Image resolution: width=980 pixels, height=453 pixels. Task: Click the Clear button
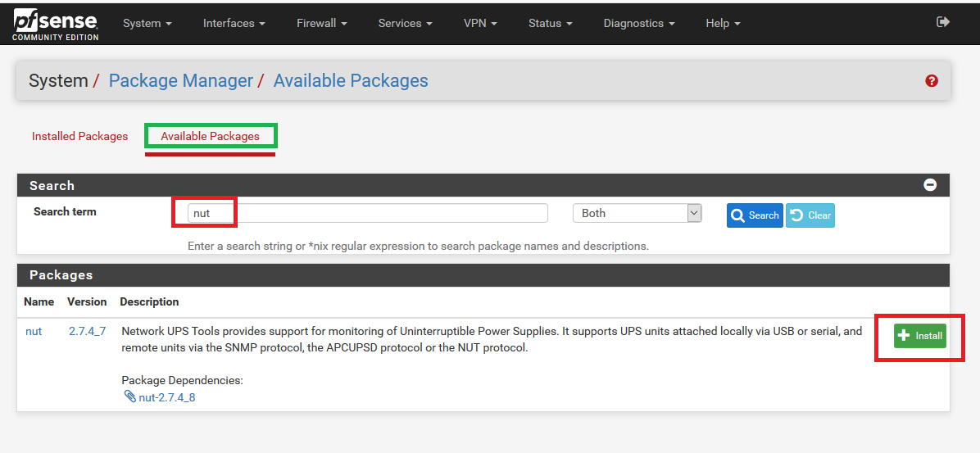810,215
